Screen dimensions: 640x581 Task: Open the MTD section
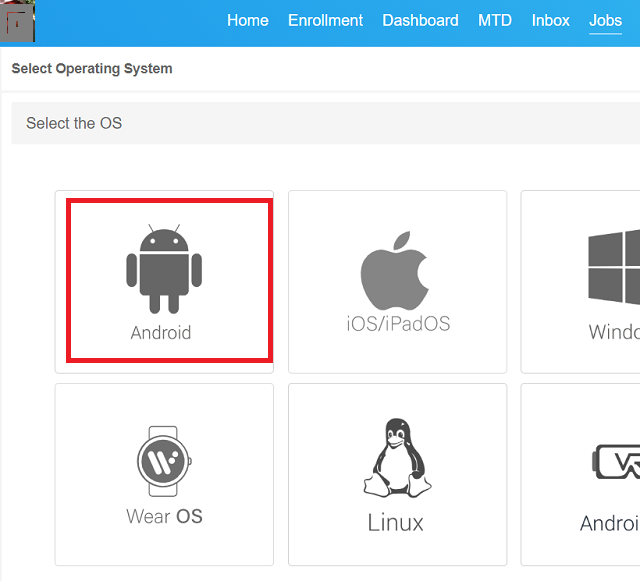pyautogui.click(x=495, y=20)
